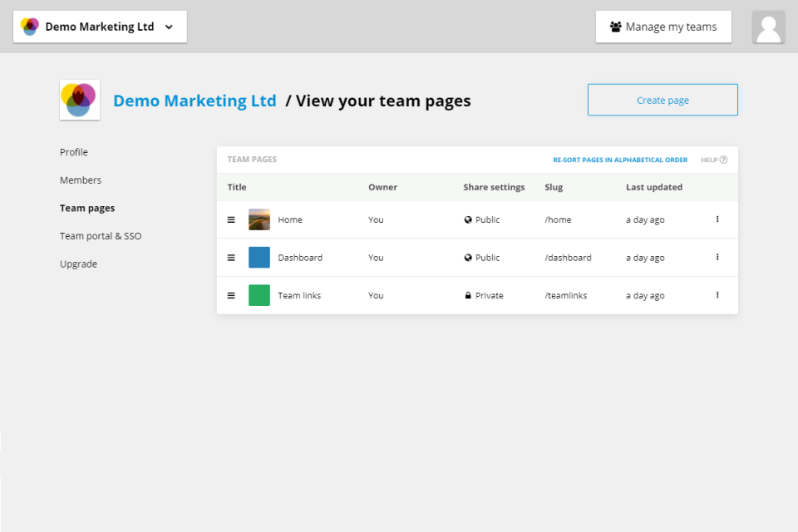
Task: Click the globe icon in the Home row
Action: (x=468, y=220)
